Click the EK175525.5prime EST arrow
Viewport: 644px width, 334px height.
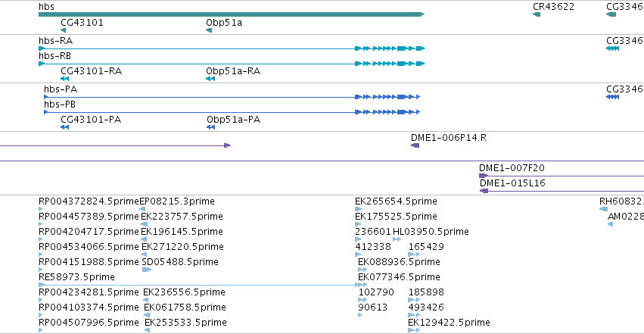(358, 224)
